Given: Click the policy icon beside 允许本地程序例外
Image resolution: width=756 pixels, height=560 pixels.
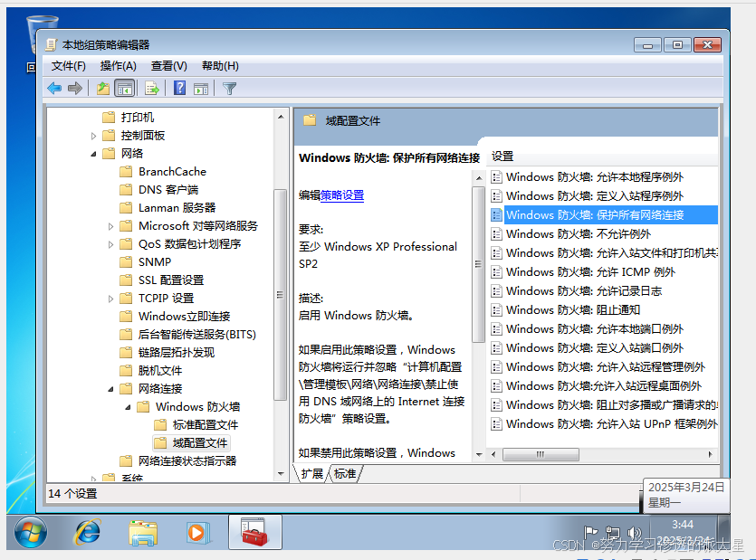Looking at the screenshot, I should pos(497,177).
